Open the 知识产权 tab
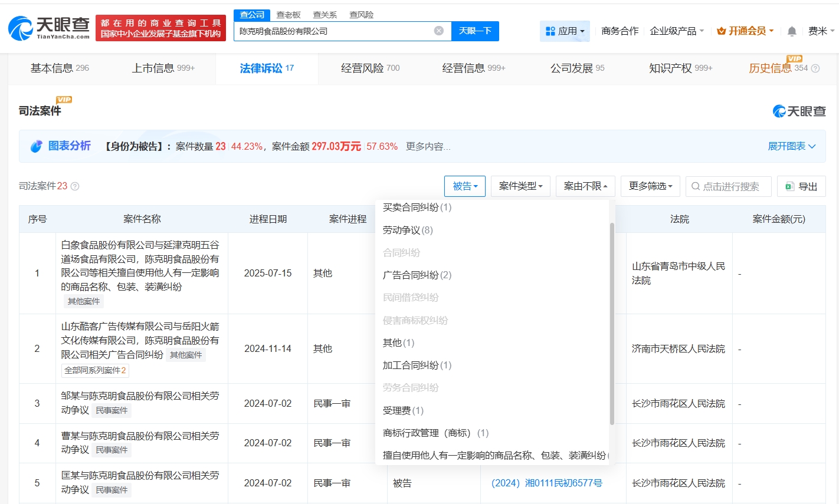839x504 pixels. pyautogui.click(x=681, y=68)
